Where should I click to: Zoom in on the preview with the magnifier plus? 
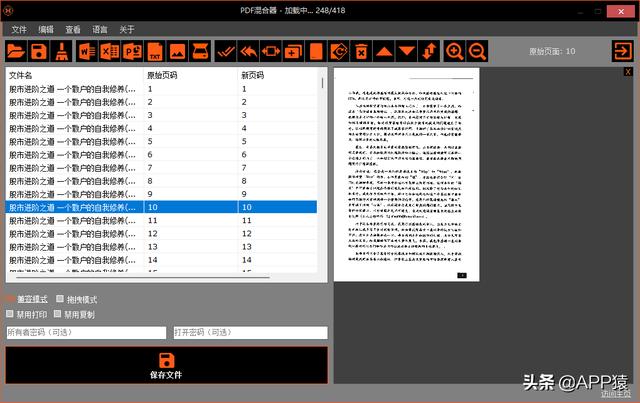click(454, 51)
